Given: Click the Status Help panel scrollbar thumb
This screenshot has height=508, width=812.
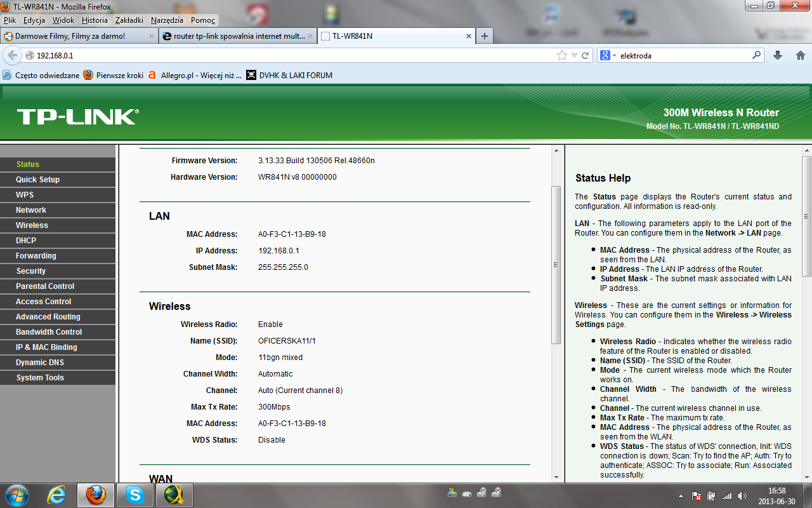Looking at the screenshot, I should coord(806,216).
